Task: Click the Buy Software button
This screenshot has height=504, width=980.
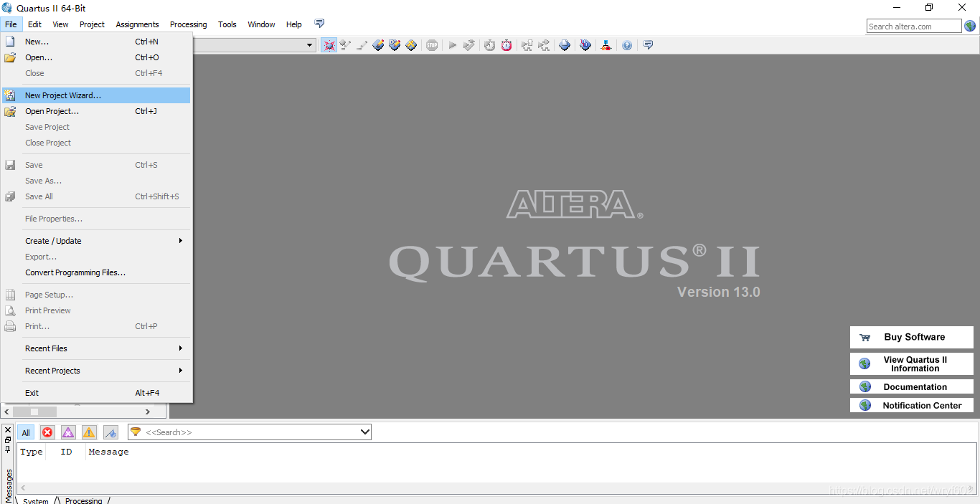Action: coord(912,337)
